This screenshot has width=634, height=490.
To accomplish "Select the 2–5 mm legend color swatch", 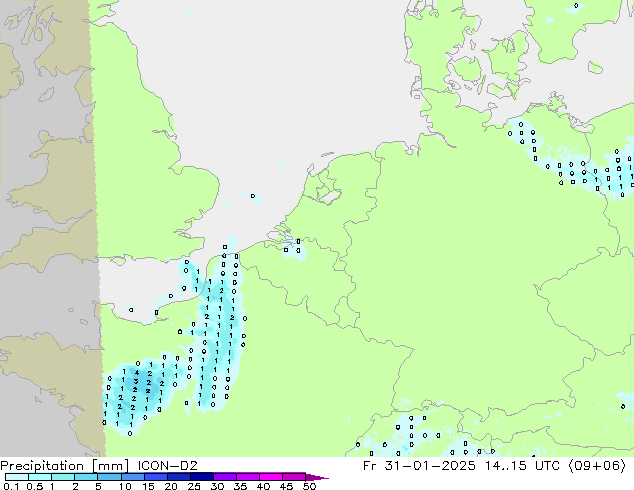I will pyautogui.click(x=86, y=477).
